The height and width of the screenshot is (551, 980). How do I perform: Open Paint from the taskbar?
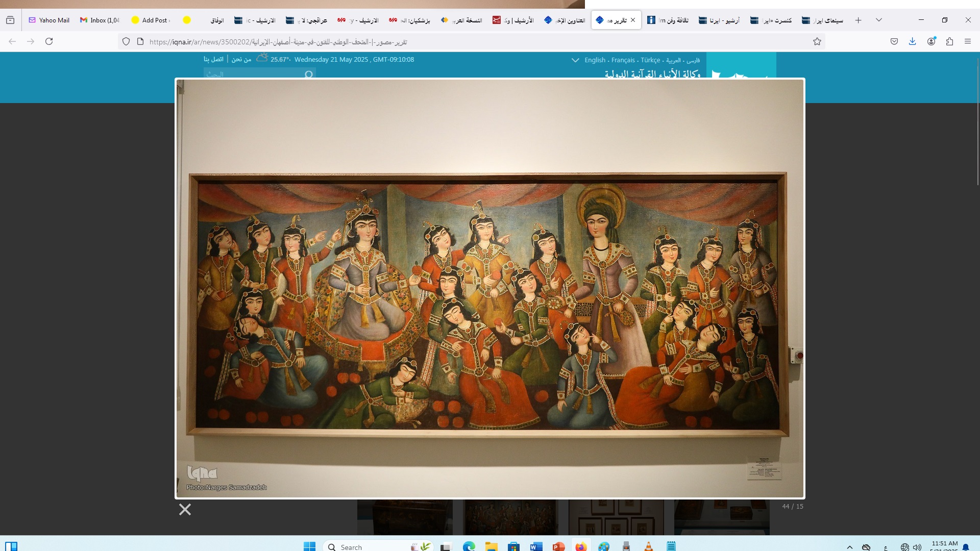pyautogui.click(x=603, y=546)
